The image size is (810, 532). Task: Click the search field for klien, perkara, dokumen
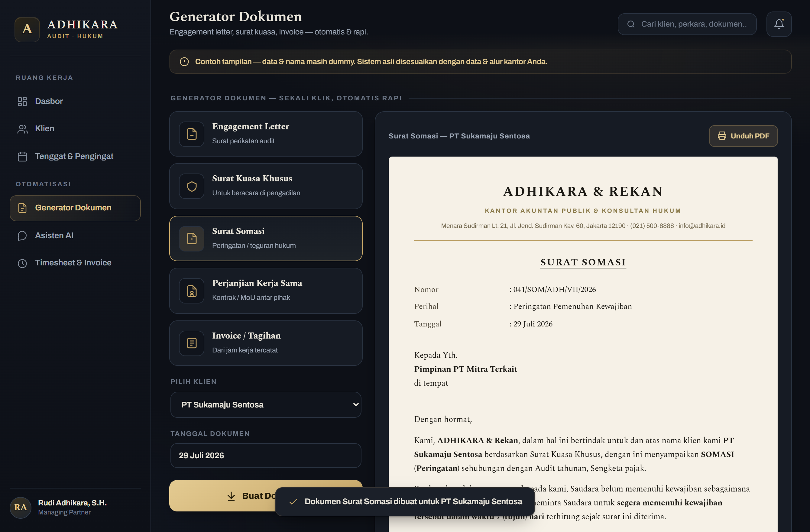(687, 24)
